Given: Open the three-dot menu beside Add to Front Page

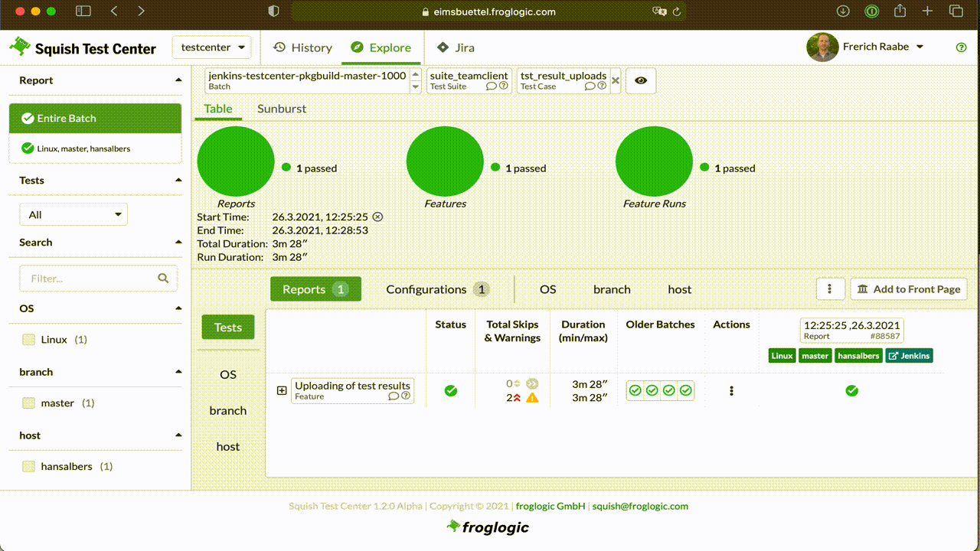Looking at the screenshot, I should 830,289.
